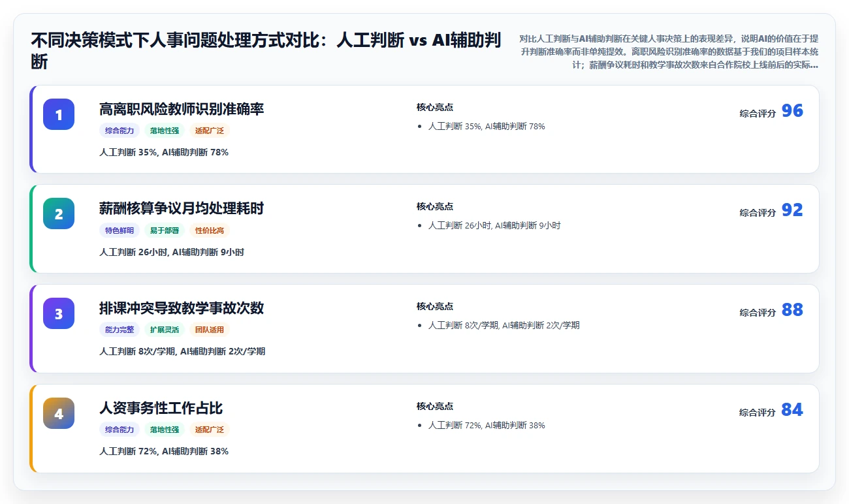849x504 pixels.
Task: Click the orange rank 4 badge icon
Action: click(x=59, y=413)
